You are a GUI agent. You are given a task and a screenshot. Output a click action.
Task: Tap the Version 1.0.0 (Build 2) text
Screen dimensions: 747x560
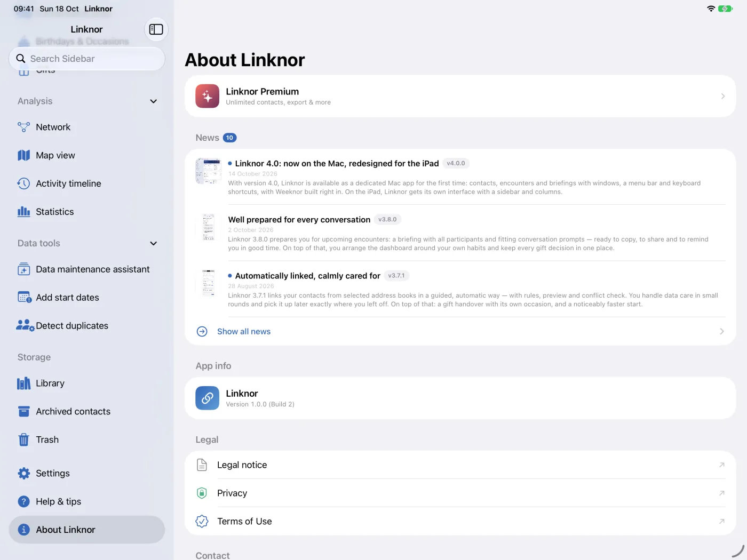(260, 404)
